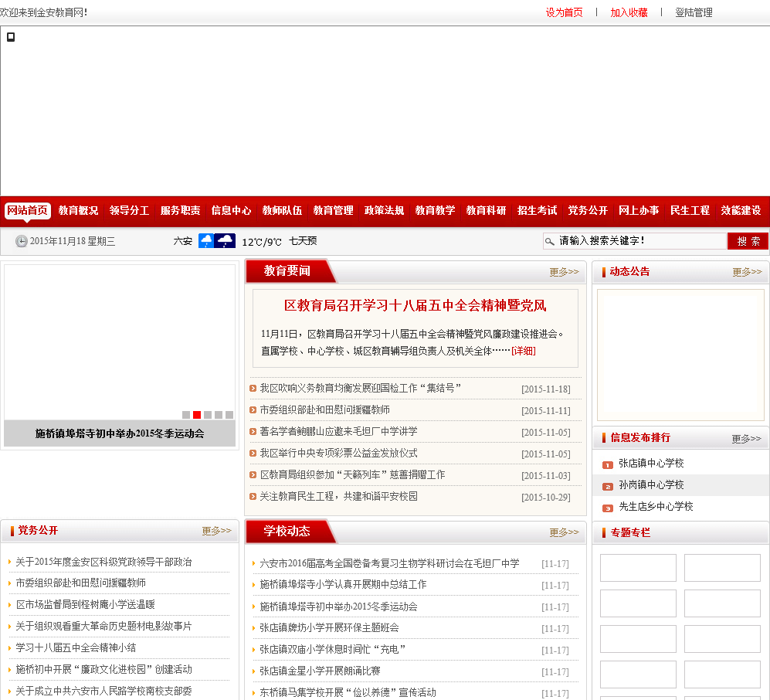Open the 教育教学 nav item
This screenshot has height=700, width=770.
tap(435, 211)
